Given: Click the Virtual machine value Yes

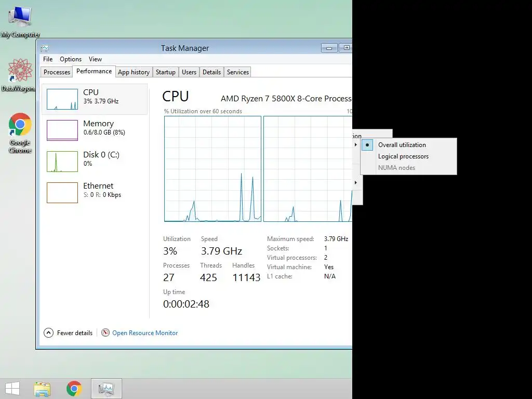Looking at the screenshot, I should pos(329,267).
